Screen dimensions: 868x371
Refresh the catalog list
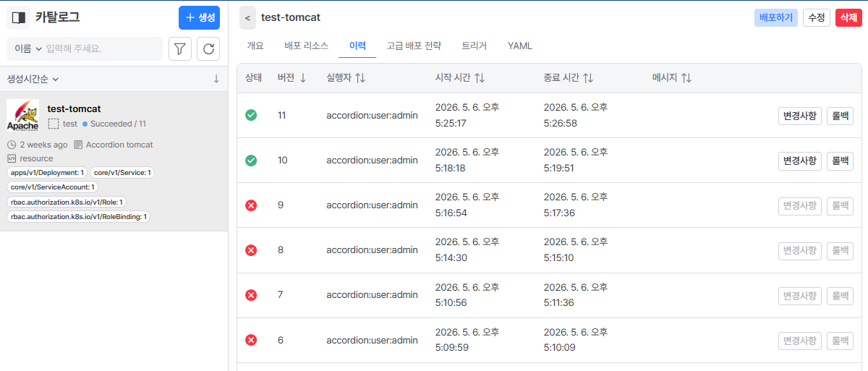click(x=208, y=49)
